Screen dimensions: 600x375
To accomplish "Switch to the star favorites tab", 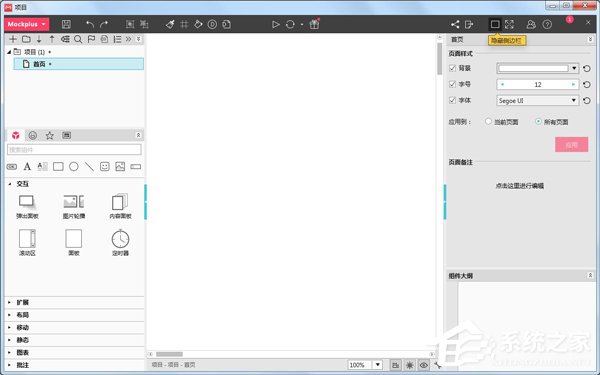I will click(x=50, y=135).
